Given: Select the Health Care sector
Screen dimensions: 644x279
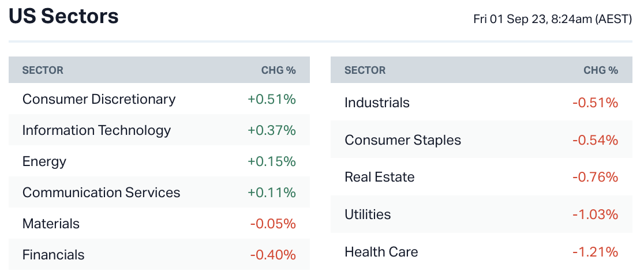Looking at the screenshot, I should tap(381, 252).
